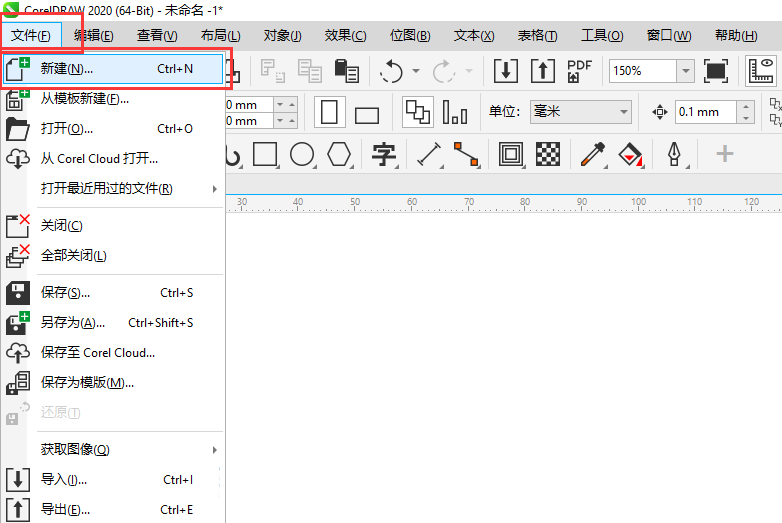Open the 对象(J) menu

pyautogui.click(x=283, y=35)
